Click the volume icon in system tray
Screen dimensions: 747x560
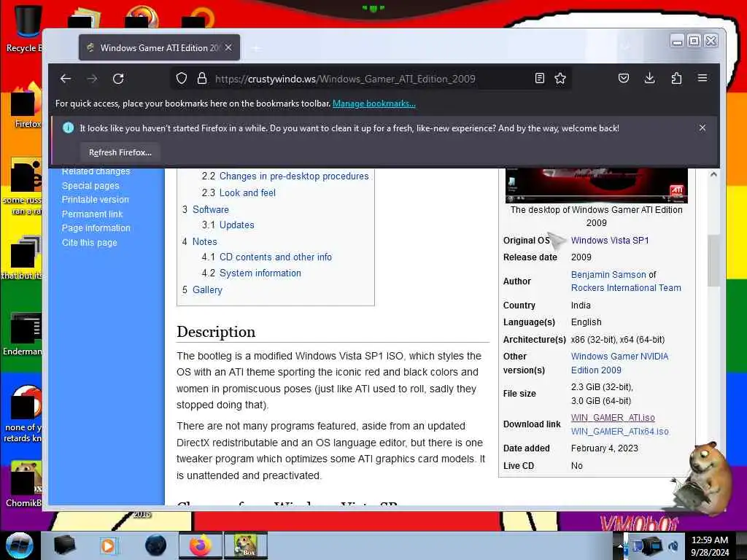click(673, 546)
